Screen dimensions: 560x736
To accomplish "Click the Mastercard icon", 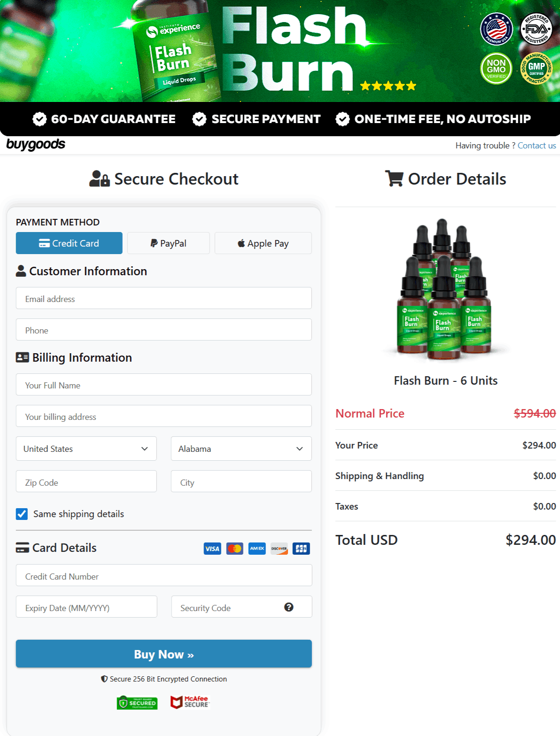I will pos(234,548).
